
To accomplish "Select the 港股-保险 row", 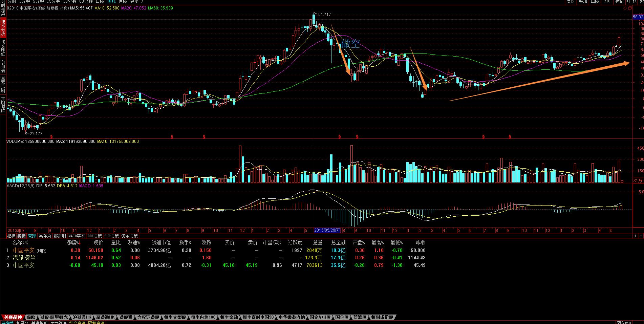I will pyautogui.click(x=216, y=258).
